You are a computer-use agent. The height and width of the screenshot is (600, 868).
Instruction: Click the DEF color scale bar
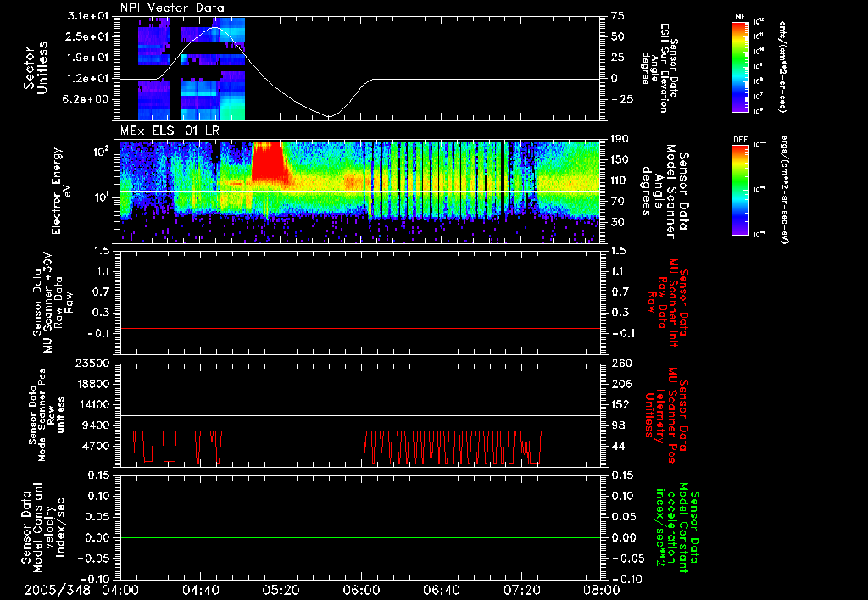point(740,190)
